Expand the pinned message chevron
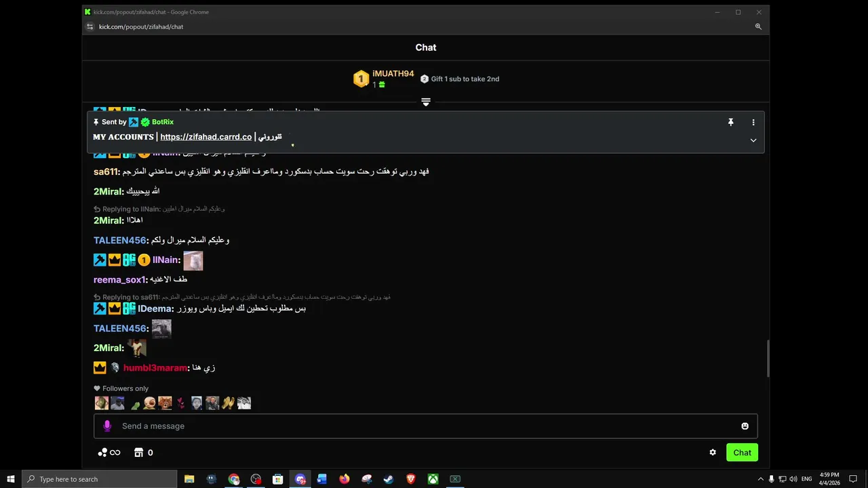 (x=753, y=140)
